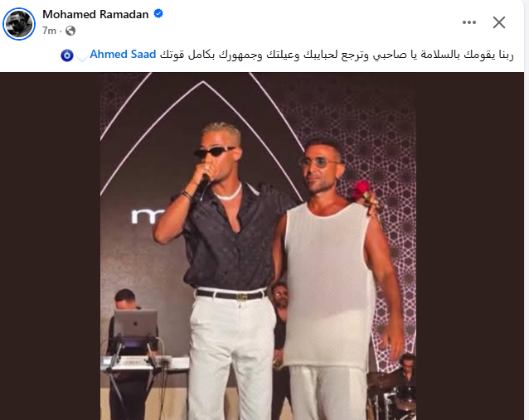The image size is (529, 420).
Task: Close the post viewer with the X
Action: tap(498, 22)
